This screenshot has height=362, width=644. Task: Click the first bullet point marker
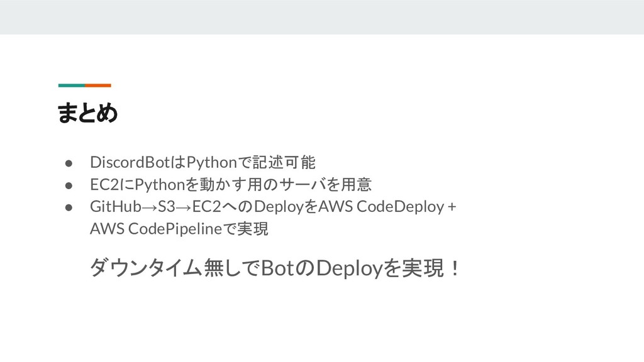[69, 163]
